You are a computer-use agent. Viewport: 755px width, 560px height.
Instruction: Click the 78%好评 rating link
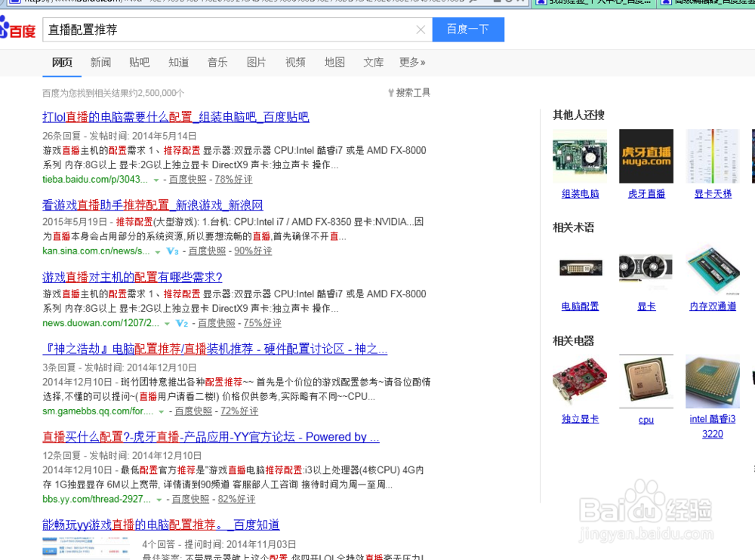click(x=233, y=179)
